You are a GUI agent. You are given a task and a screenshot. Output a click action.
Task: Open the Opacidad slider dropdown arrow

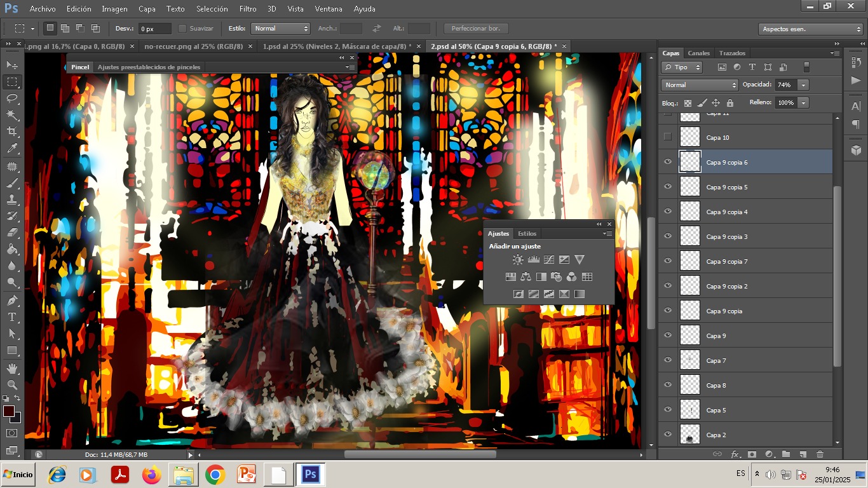804,85
